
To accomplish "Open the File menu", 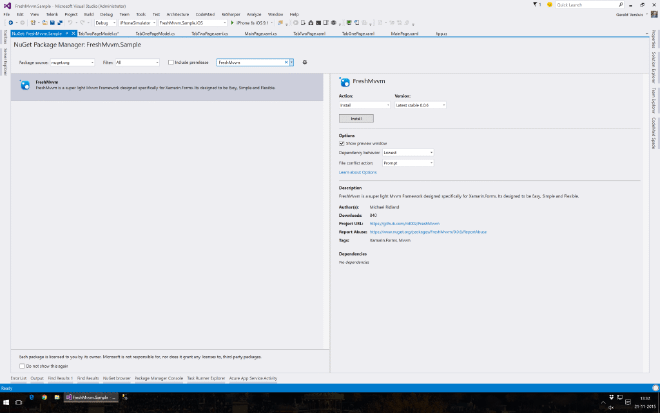I will (6, 14).
